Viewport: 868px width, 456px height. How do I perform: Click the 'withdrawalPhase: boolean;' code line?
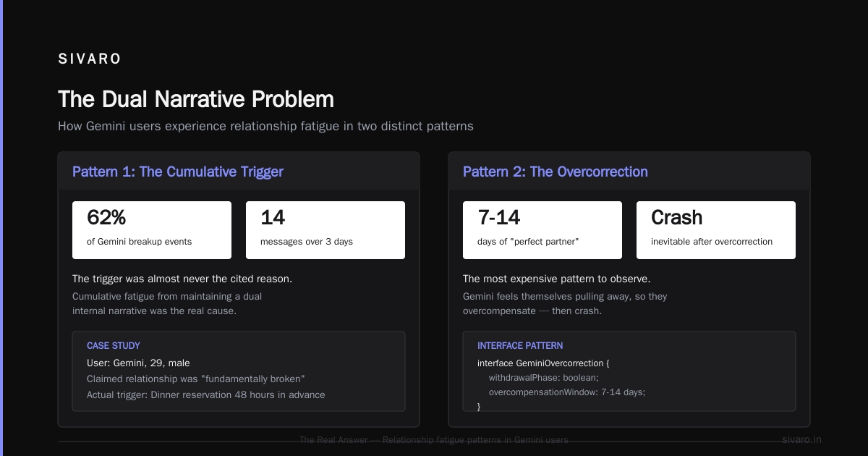pos(544,377)
